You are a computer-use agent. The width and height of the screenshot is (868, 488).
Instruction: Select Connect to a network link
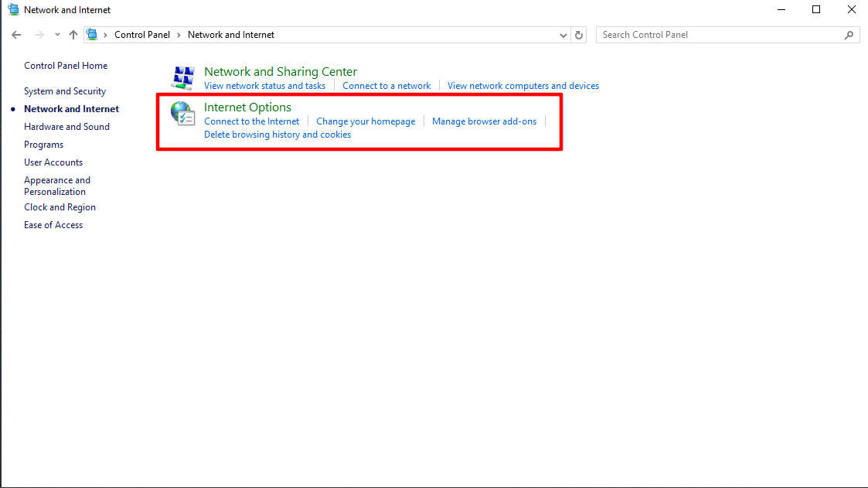click(x=386, y=86)
